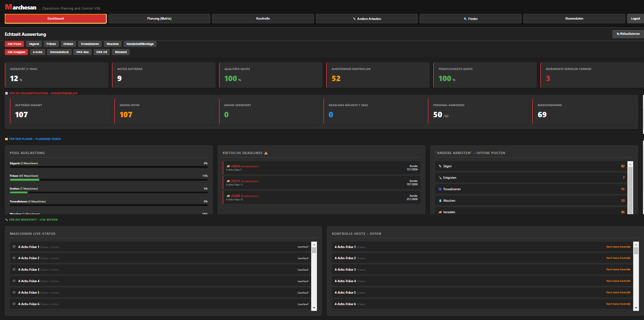Click the chart icon before Für die Geschäftsleitung
The width and height of the screenshot is (644, 320).
(6, 93)
